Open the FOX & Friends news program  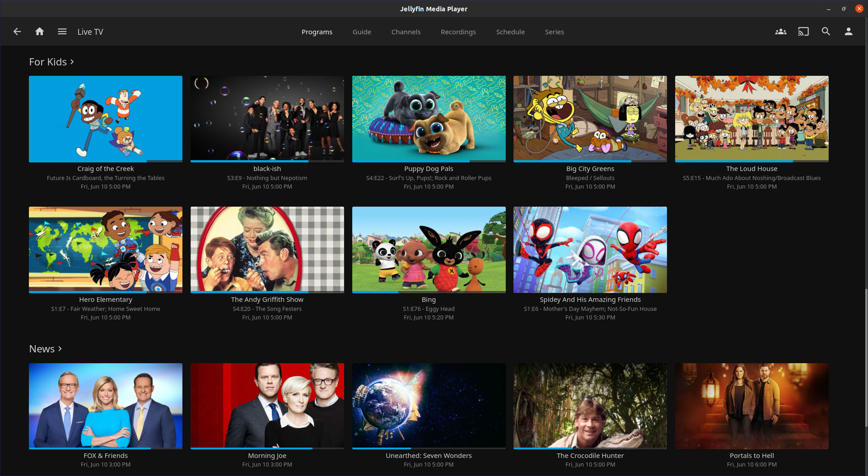105,406
